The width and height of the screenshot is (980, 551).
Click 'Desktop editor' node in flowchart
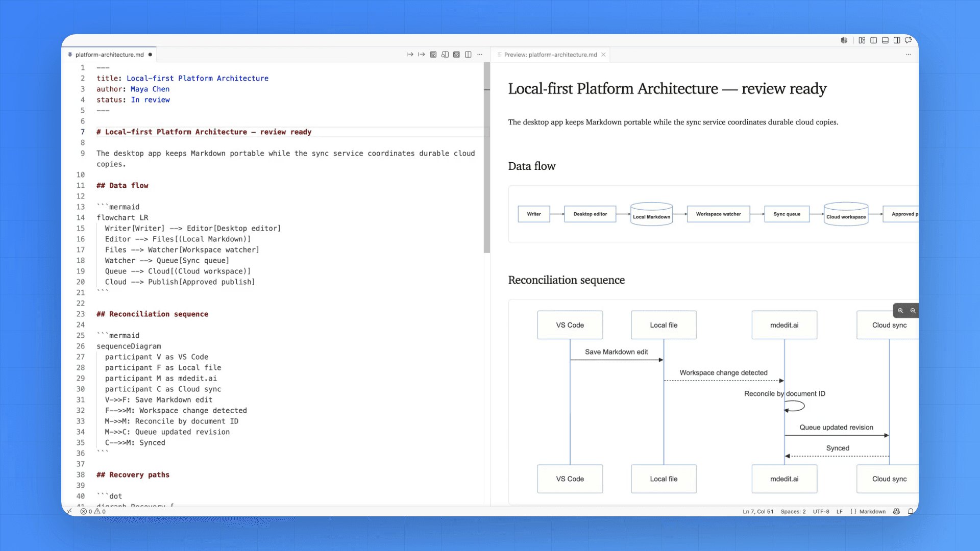590,214
